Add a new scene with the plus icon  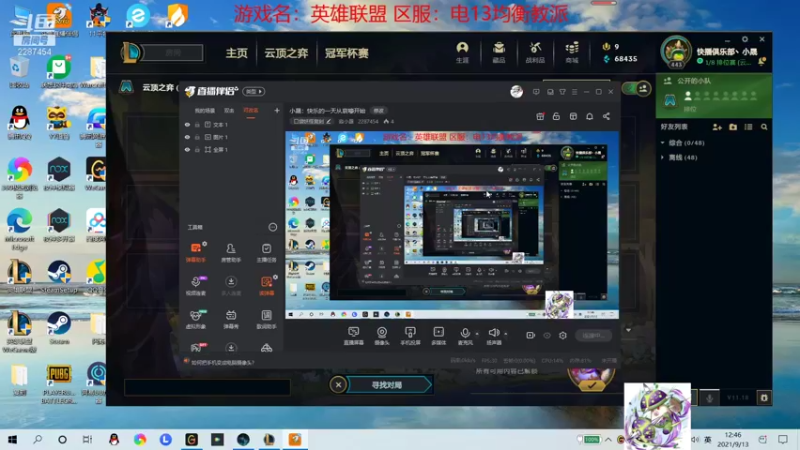point(277,110)
